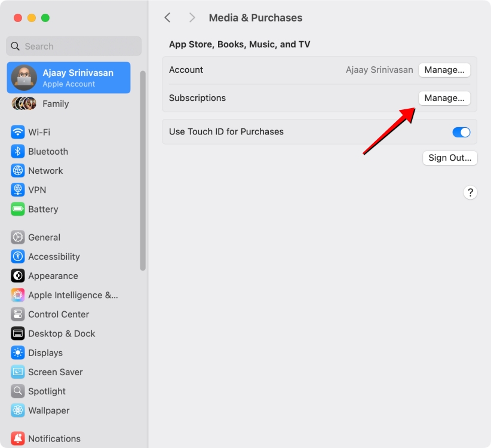Click the Accessibility icon
Screen dimensions: 491x448
tap(18, 256)
